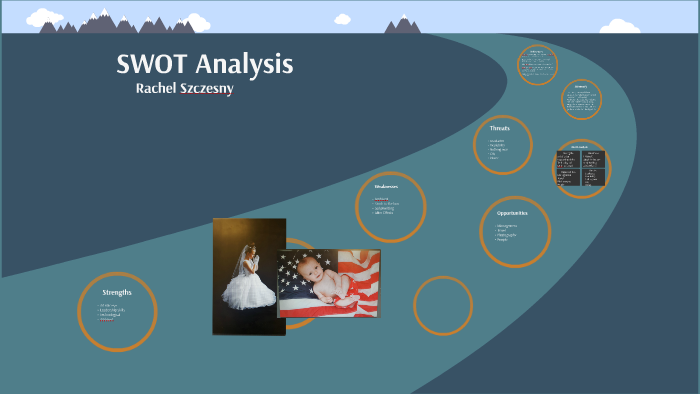This screenshot has height=394, width=700.
Task: Click the Strengths heading text
Action: tap(117, 292)
